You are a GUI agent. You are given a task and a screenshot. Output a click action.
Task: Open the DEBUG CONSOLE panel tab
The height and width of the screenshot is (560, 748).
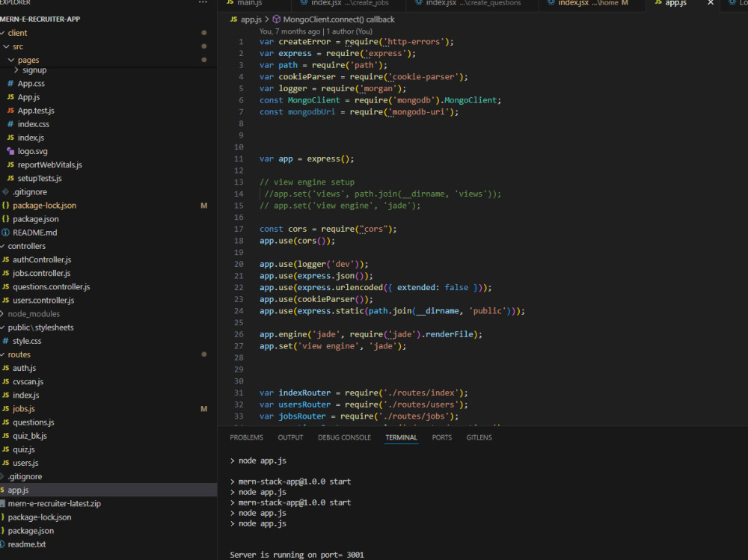click(x=344, y=437)
